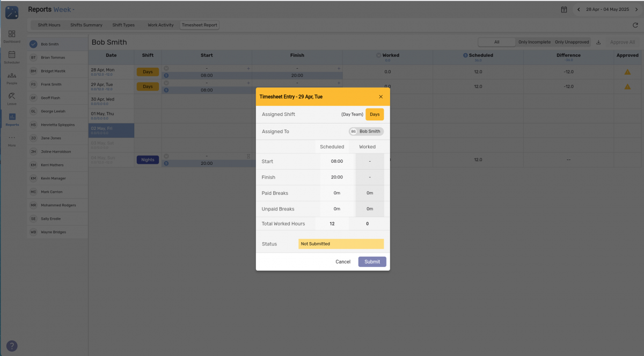This screenshot has width=644, height=356.
Task: Open the Dashboard from the sidebar
Action: [x=11, y=35]
